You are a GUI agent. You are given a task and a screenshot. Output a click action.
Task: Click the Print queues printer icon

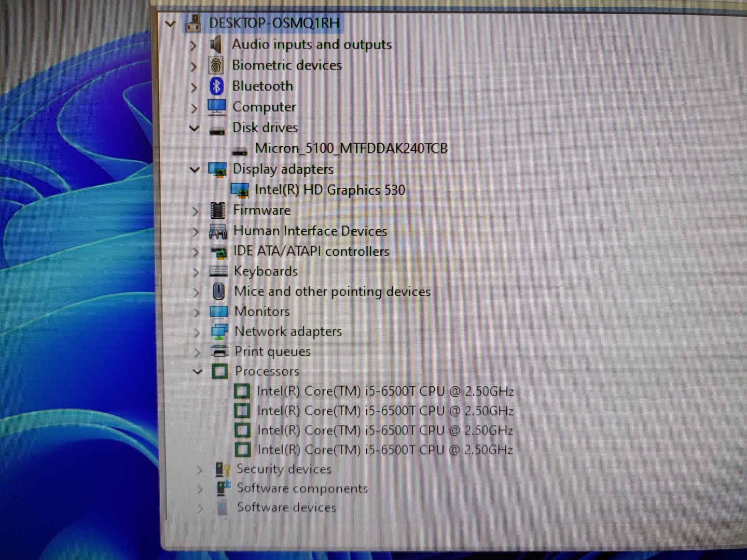coord(220,352)
